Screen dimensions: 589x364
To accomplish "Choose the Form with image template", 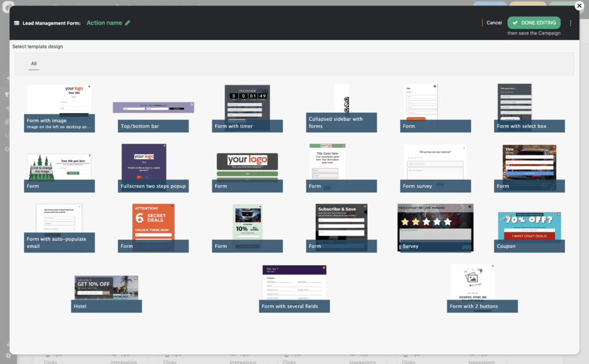I will pos(59,108).
